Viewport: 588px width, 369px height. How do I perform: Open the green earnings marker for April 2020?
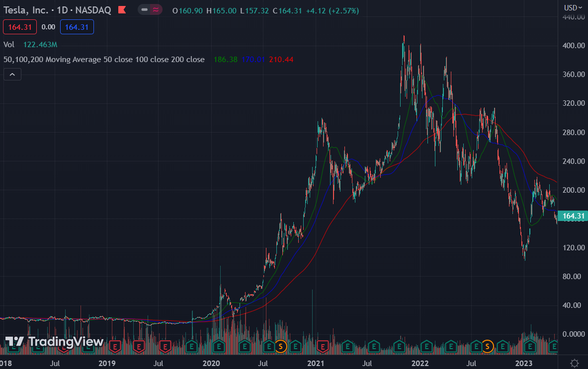(x=245, y=347)
